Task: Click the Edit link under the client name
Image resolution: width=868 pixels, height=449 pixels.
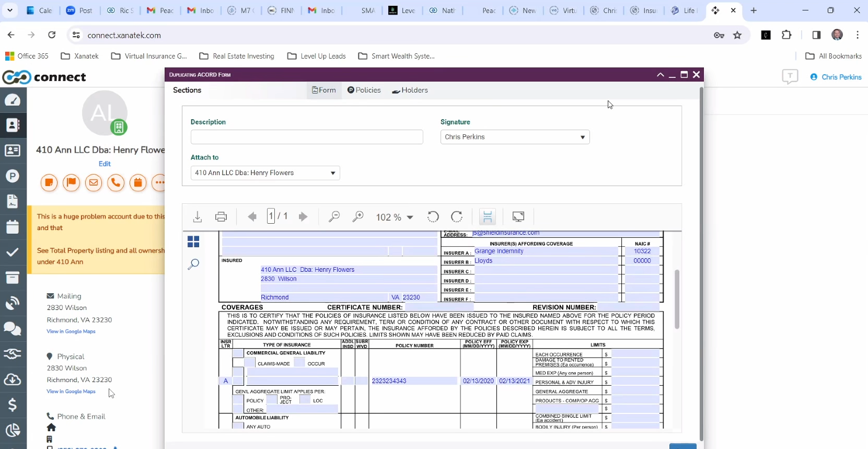Action: point(105,164)
